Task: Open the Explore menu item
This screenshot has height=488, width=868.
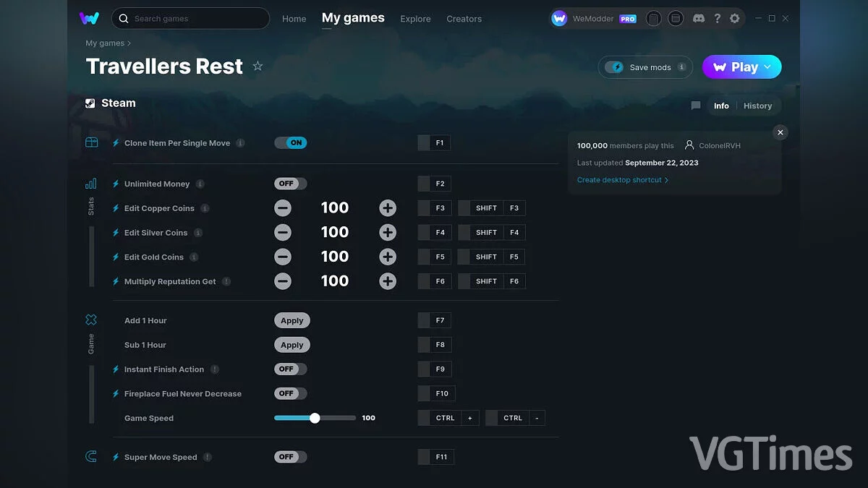Action: point(415,19)
